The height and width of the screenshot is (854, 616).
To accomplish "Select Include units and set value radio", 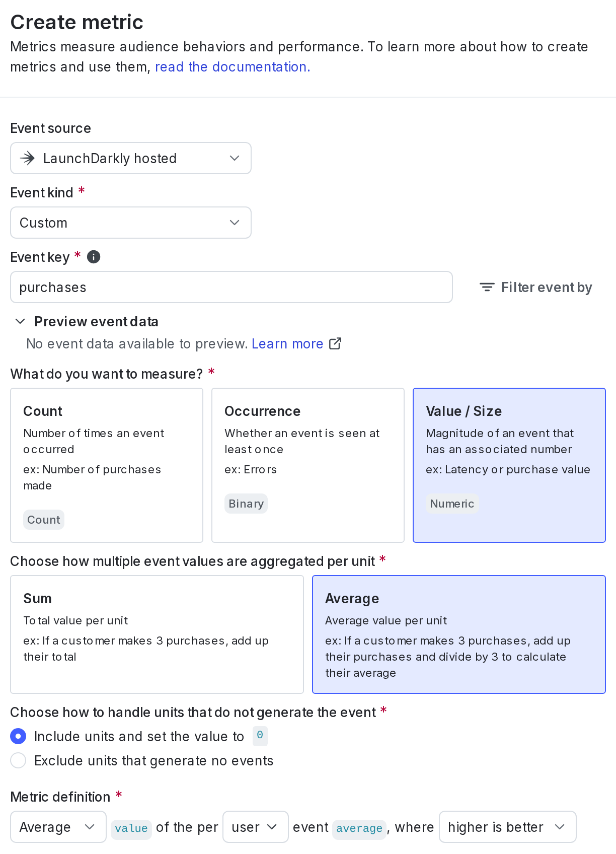I will pyautogui.click(x=18, y=736).
